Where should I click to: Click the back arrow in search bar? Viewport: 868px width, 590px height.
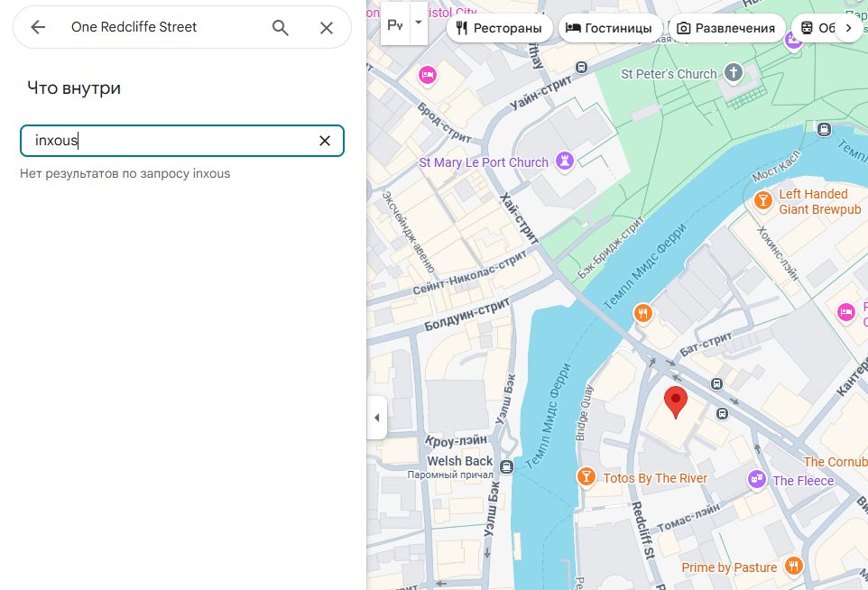pos(38,28)
